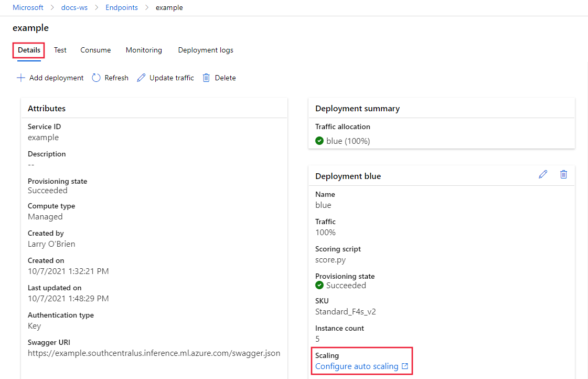Switch to the Test tab
588x379 pixels.
[x=60, y=50]
